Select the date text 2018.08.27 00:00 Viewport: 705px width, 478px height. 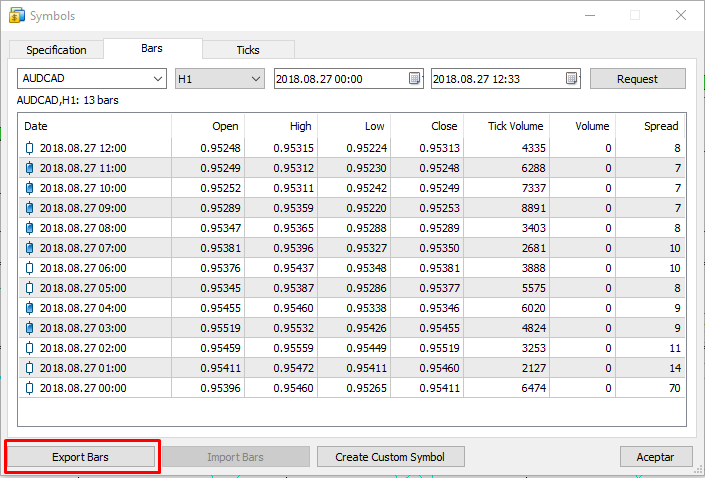pyautogui.click(x=83, y=388)
